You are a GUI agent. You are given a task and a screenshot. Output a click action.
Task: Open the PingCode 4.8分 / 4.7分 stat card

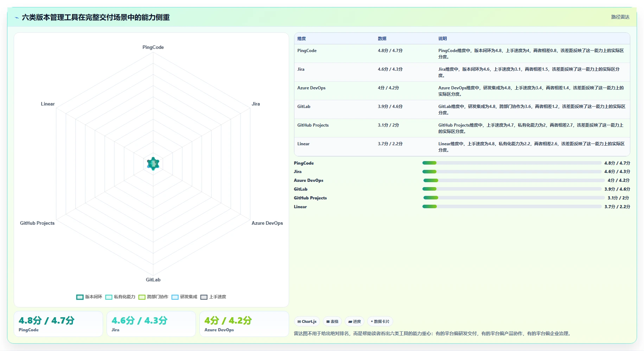[58, 324]
